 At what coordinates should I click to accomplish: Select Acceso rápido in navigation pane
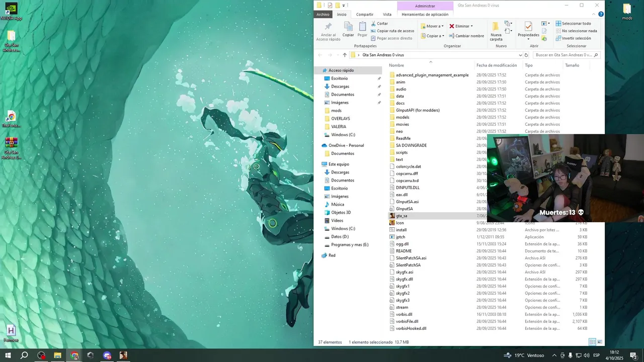click(341, 70)
